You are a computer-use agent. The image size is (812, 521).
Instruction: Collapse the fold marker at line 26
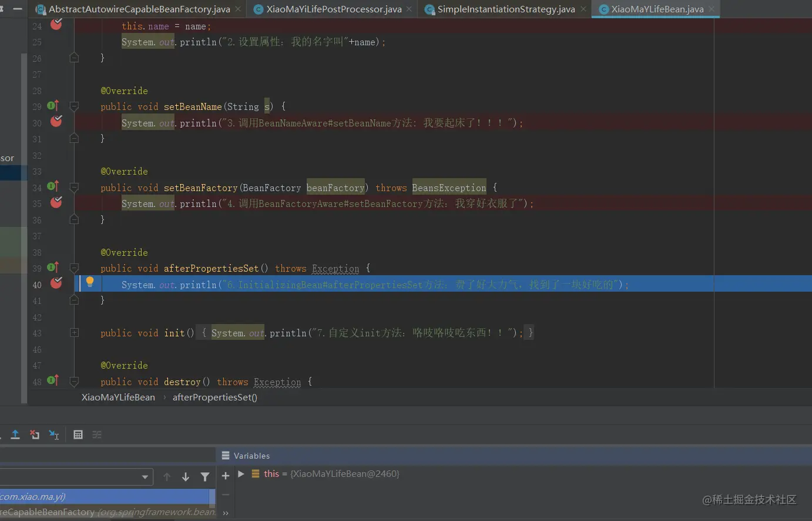74,58
